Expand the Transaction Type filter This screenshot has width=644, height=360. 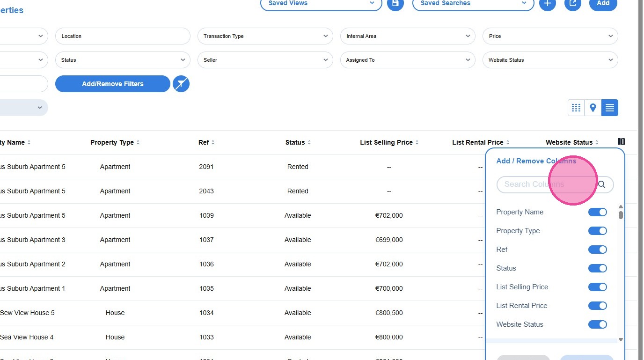(x=265, y=36)
